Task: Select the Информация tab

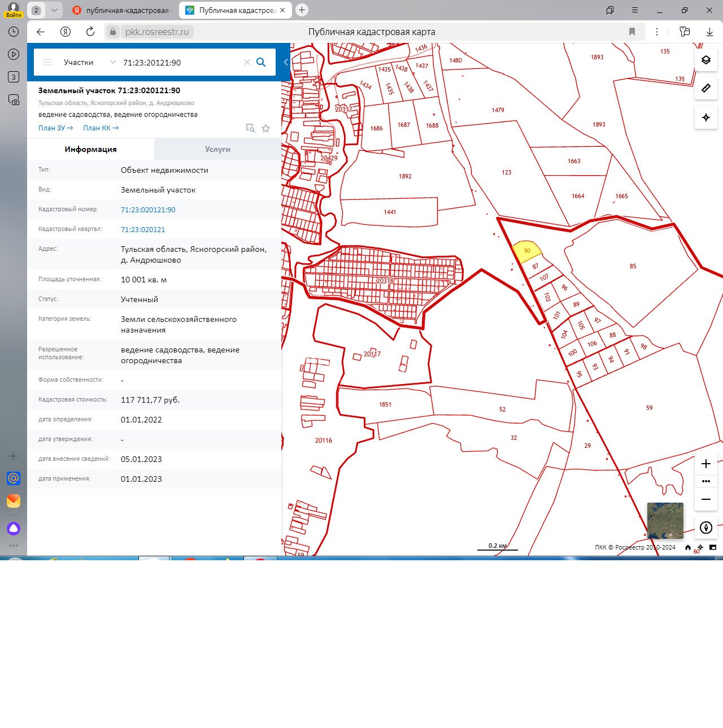Action: (90, 149)
